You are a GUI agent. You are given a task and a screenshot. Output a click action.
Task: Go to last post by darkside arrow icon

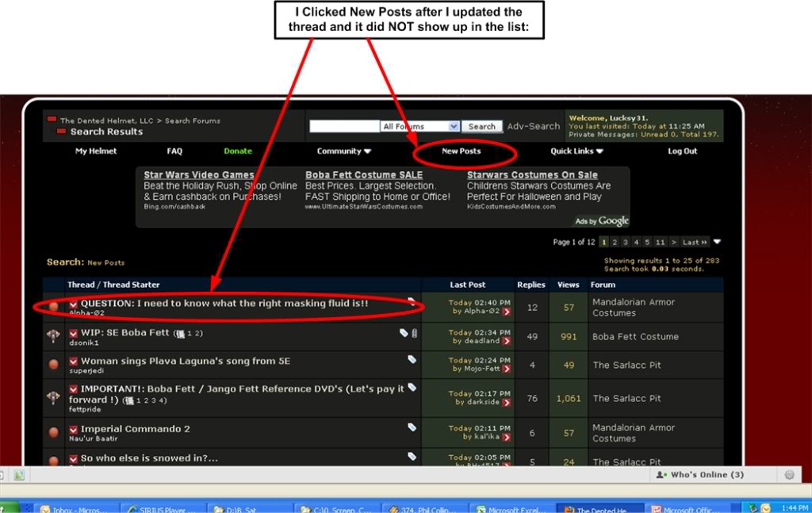[x=507, y=402]
